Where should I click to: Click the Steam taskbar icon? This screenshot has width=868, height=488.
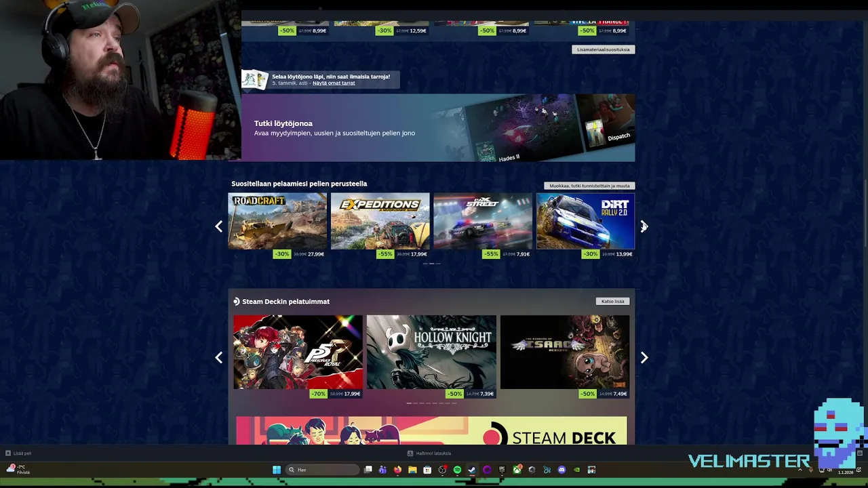tap(472, 470)
